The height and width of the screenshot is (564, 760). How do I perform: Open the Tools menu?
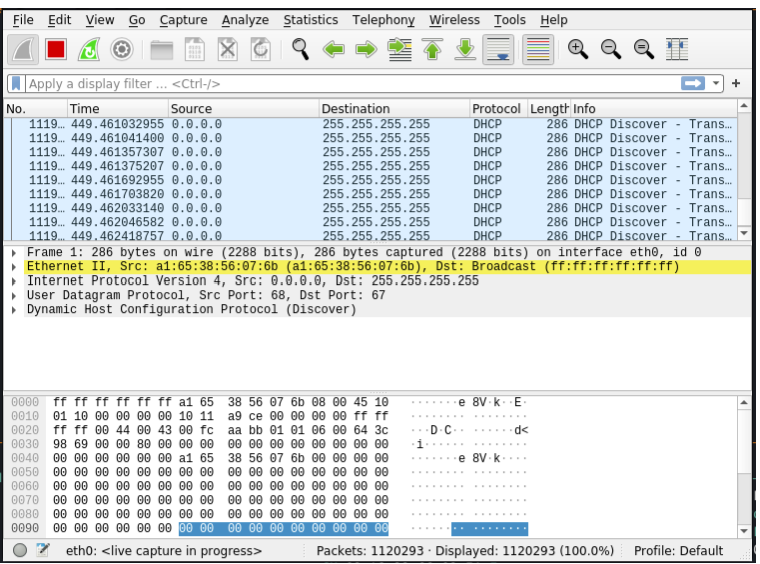(x=509, y=20)
